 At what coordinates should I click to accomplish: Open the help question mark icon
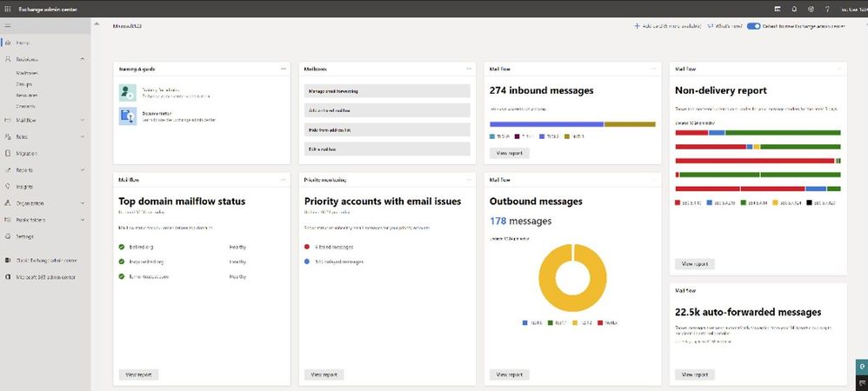(x=828, y=10)
